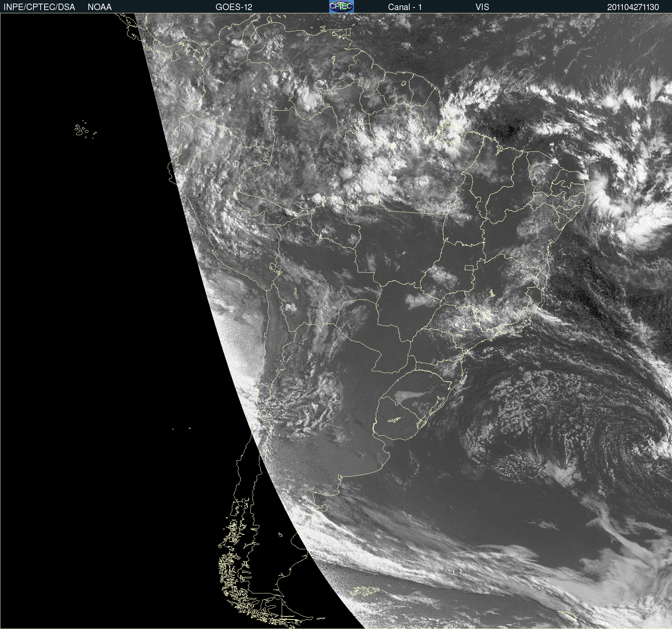Viewport: 672px width, 629px height.
Task: Click the GOES-12 satellite label
Action: [234, 7]
